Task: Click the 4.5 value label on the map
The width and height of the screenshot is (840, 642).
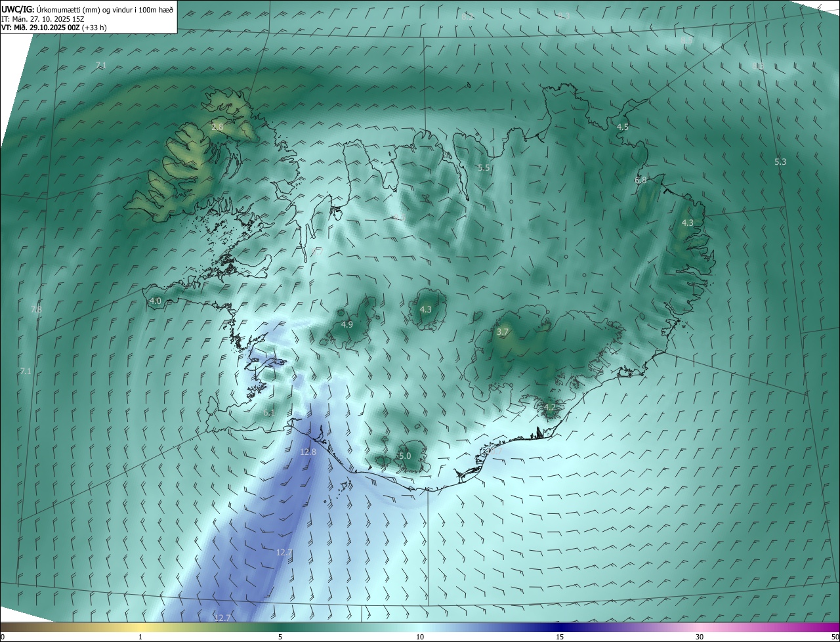Action: coord(623,127)
